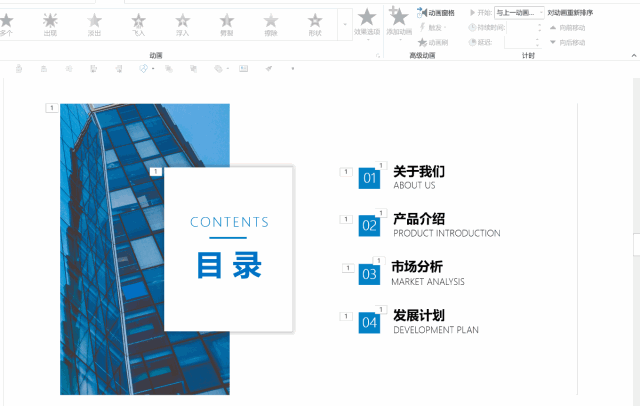Open the 开始 start timing combo box
Viewport: 640px width, 406px height.
pos(519,13)
